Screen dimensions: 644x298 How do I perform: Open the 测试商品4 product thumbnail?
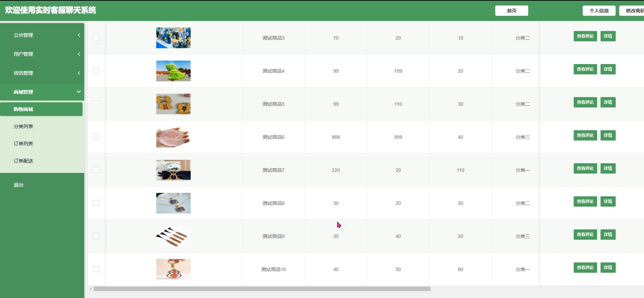173,71
